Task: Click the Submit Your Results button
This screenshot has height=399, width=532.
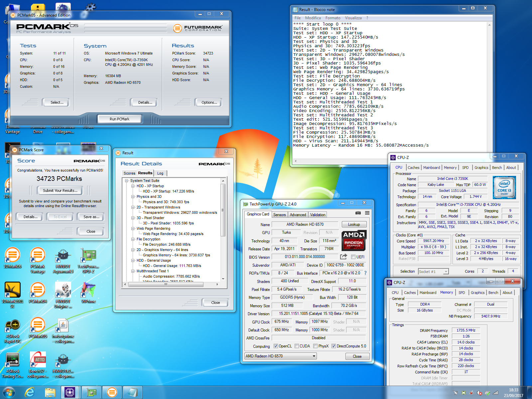Action: [60, 191]
